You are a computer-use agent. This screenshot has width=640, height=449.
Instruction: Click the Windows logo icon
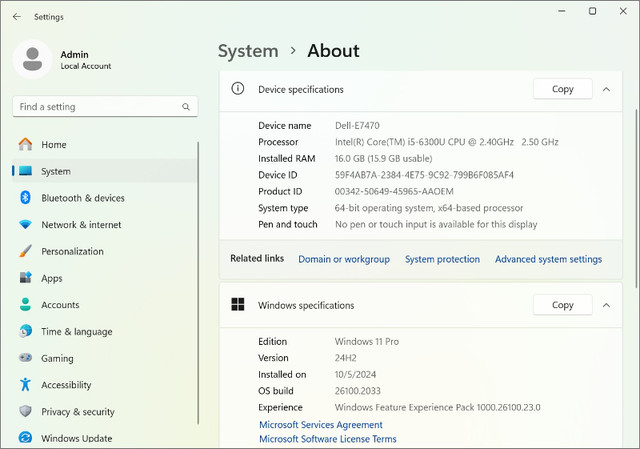click(x=238, y=305)
